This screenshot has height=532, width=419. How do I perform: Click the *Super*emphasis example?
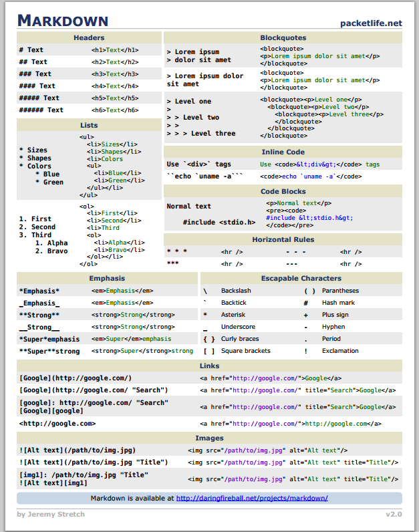pyautogui.click(x=49, y=339)
